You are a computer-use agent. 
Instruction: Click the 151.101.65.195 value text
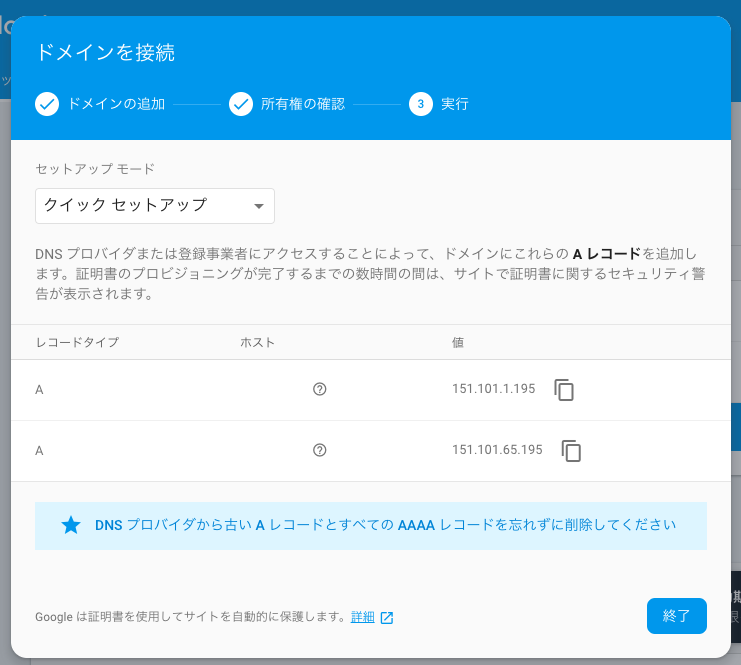(497, 449)
